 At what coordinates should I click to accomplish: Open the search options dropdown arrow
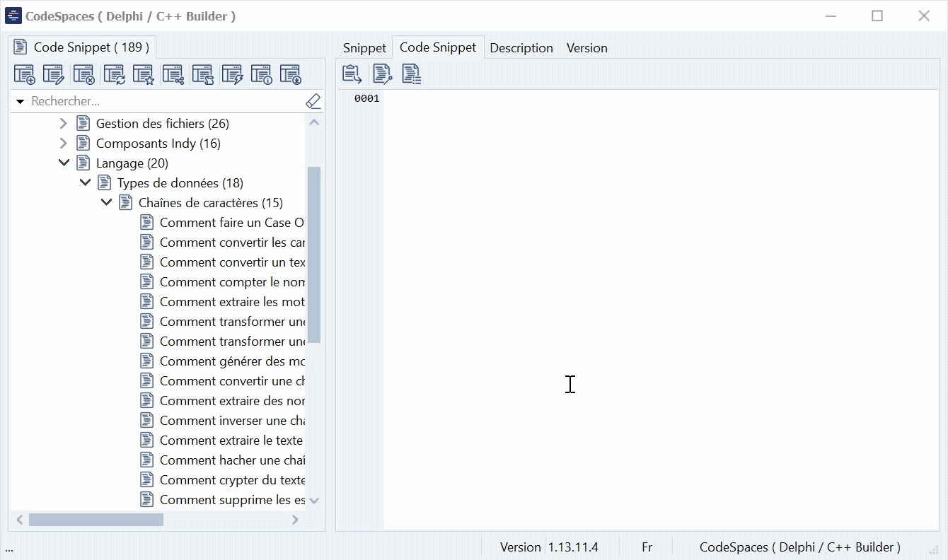pos(21,102)
